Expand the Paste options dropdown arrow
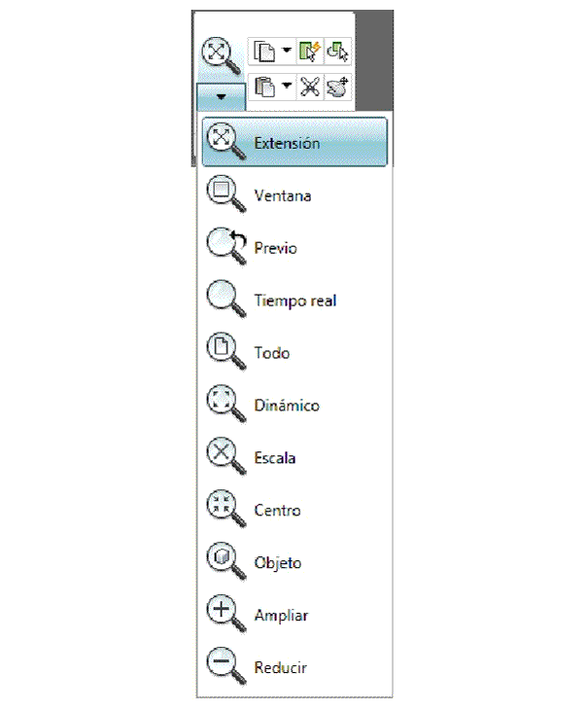Viewport: 588px width, 711px height. 287,89
